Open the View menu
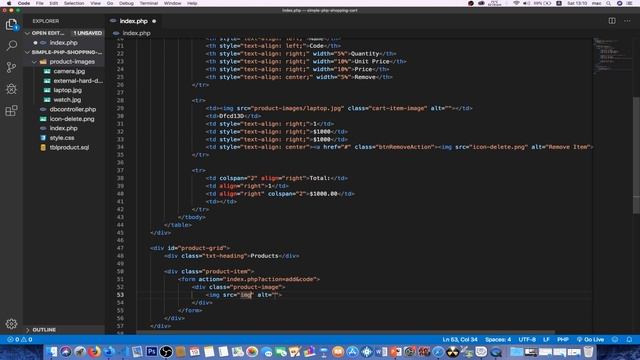 pos(96,3)
